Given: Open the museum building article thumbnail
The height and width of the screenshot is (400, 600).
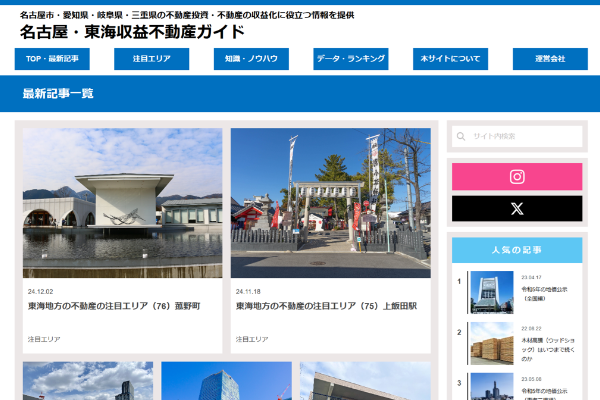Looking at the screenshot, I should pyautogui.click(x=122, y=202).
